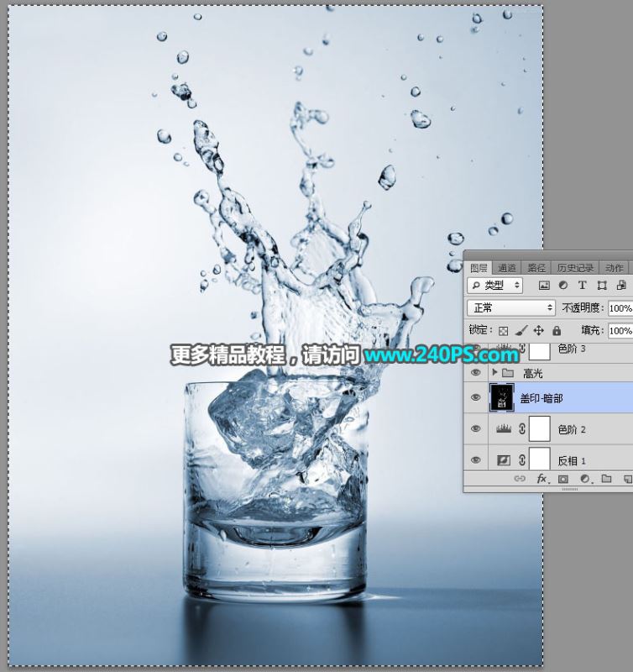Select the 色阶 3 layer name

tap(572, 349)
